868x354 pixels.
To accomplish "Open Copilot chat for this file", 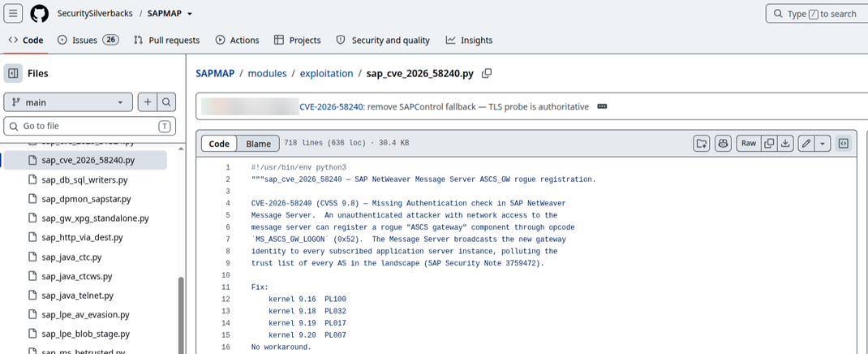I will 723,144.
